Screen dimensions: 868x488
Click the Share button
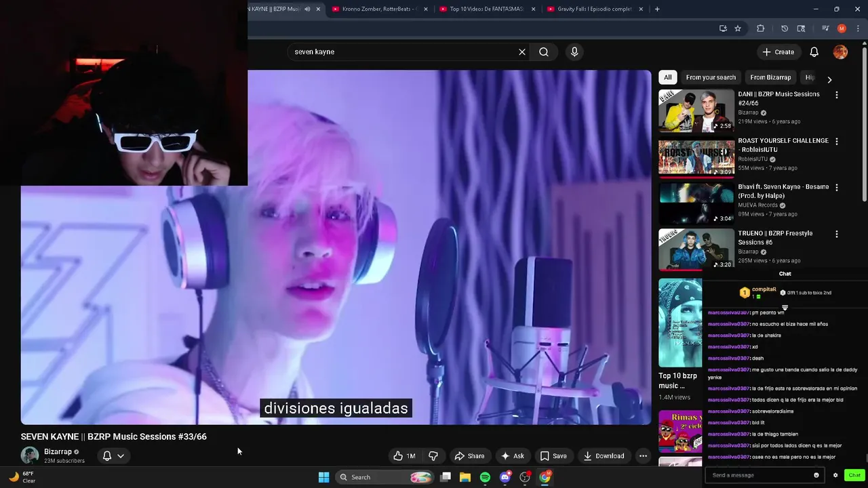pyautogui.click(x=469, y=455)
